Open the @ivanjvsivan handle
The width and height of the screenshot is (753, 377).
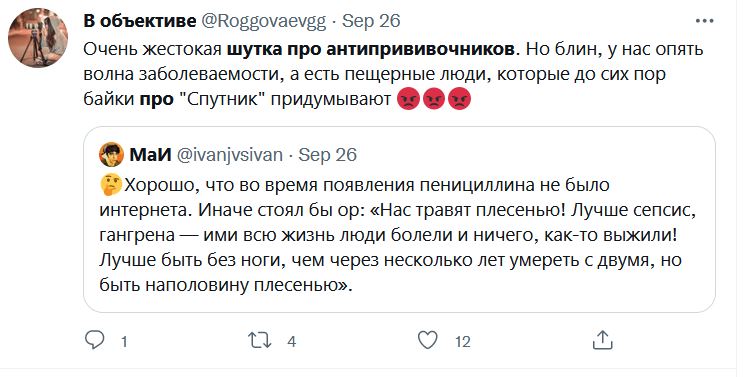pos(230,155)
